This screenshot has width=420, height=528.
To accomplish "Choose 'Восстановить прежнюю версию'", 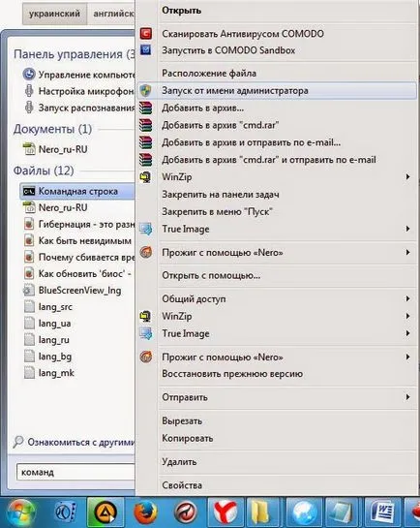I will 277,374.
